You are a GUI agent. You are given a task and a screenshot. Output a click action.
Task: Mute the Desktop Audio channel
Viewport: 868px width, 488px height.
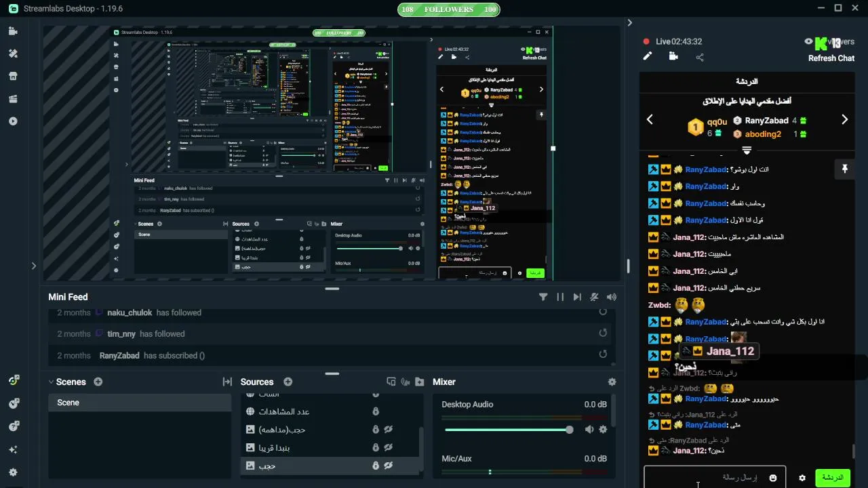[589, 430]
